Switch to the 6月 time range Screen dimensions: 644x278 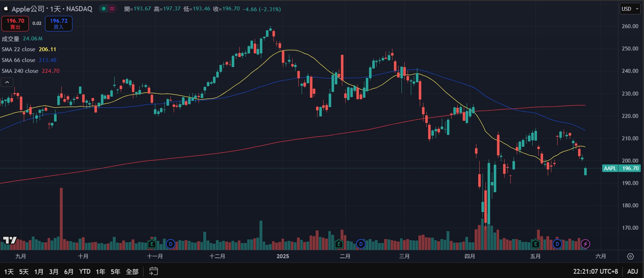coord(68,272)
